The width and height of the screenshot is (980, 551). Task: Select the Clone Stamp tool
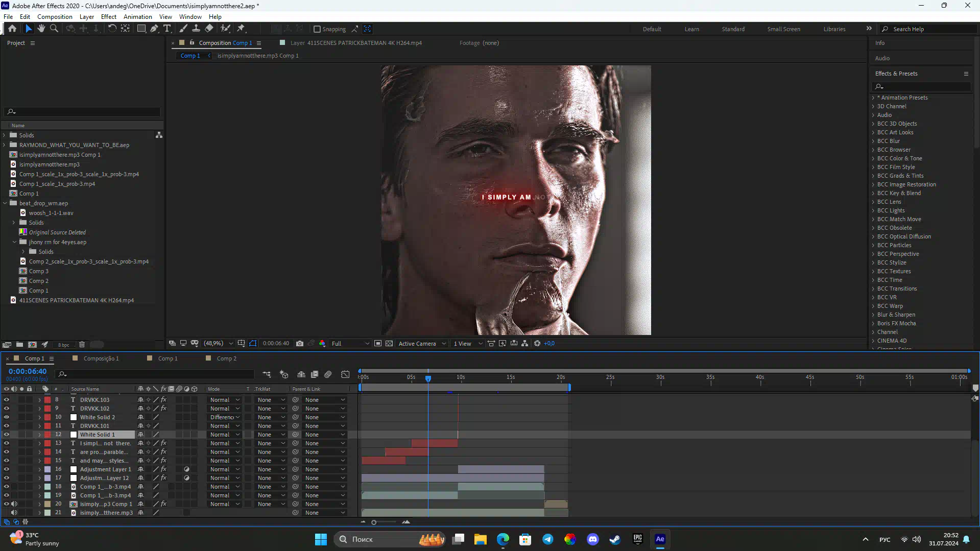pyautogui.click(x=196, y=29)
